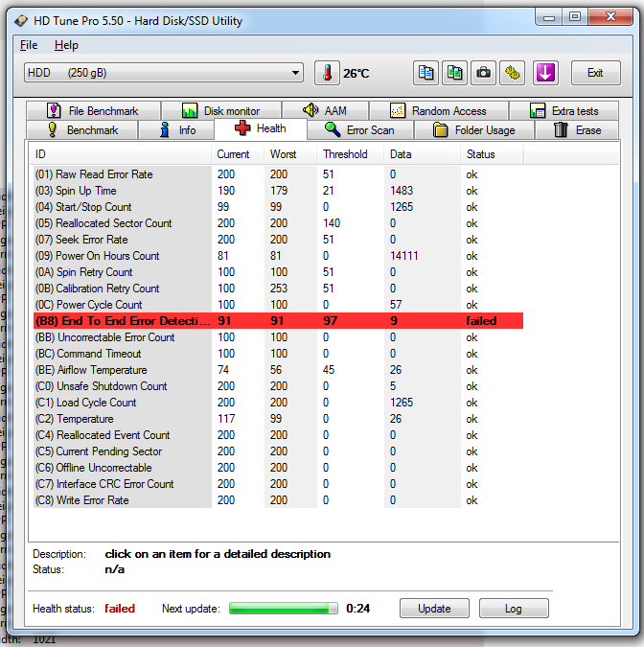Select the (01) Raw Read Error Rate row
The width and height of the screenshot is (644, 647).
point(279,174)
